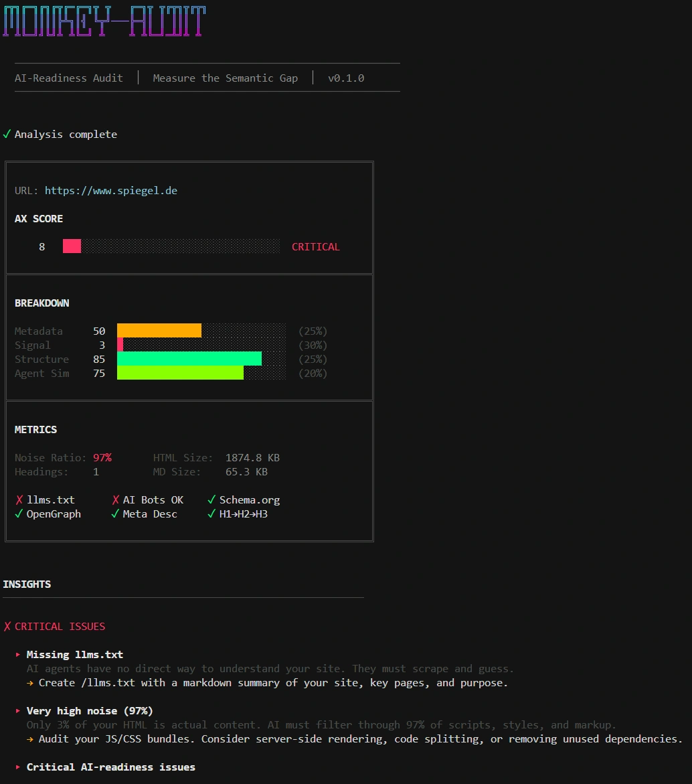
Task: Click the red X beside CRITICAL ISSUES
Action: (7, 627)
